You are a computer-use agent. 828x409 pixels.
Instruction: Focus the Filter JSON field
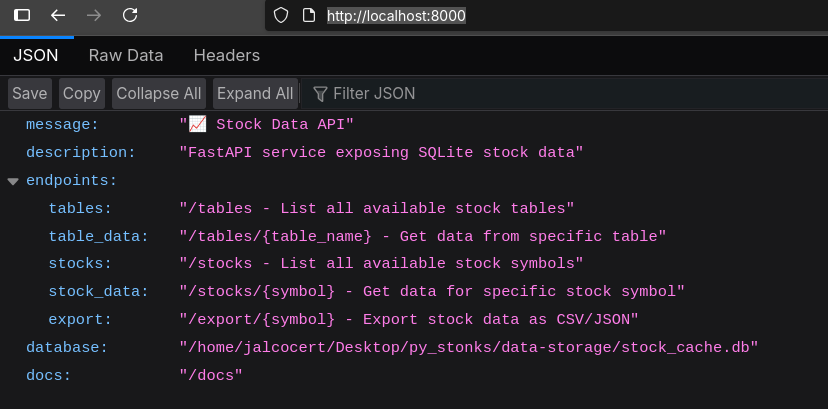pos(565,94)
